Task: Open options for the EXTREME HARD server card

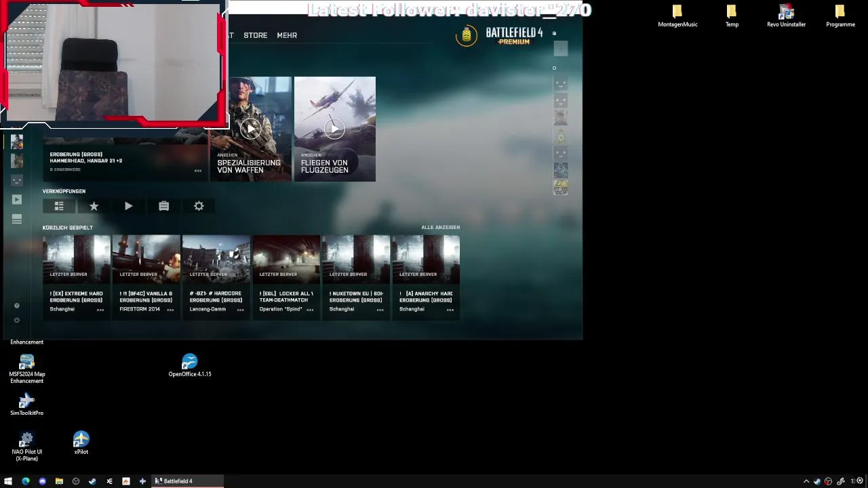Action: click(100, 310)
